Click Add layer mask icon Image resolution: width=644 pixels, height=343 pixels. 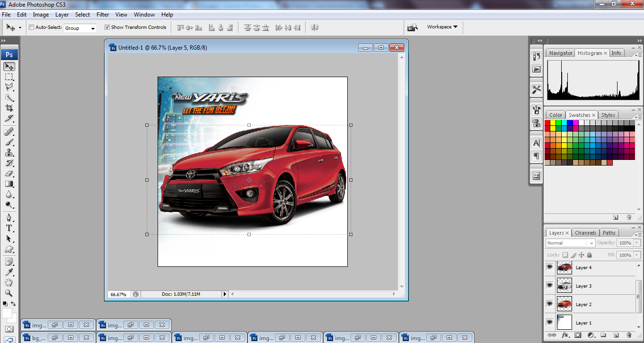point(578,335)
